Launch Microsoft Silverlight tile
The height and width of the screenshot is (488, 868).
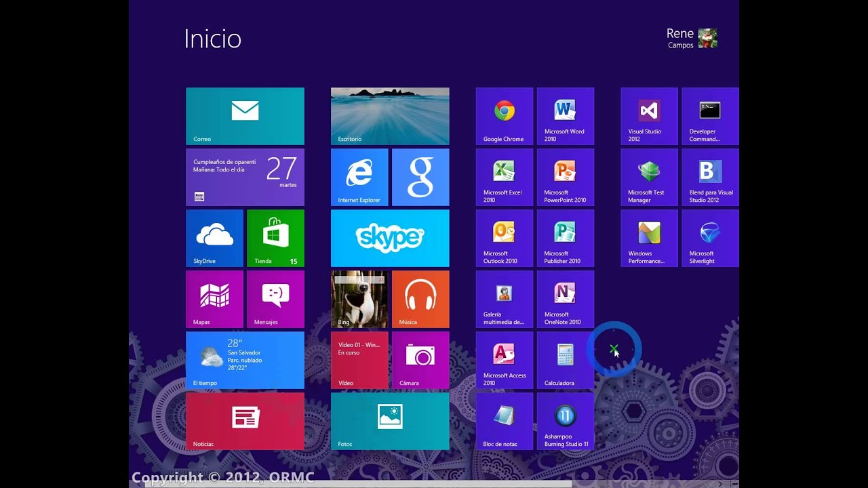710,238
